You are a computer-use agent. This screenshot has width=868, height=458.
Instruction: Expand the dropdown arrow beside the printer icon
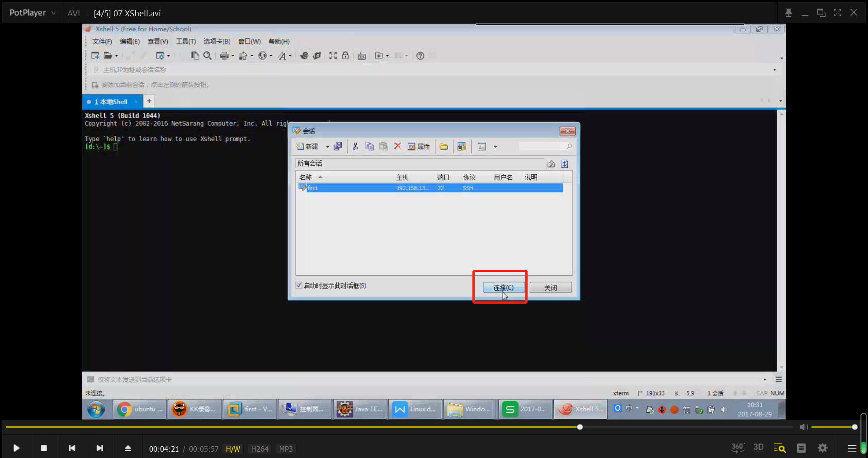point(233,56)
